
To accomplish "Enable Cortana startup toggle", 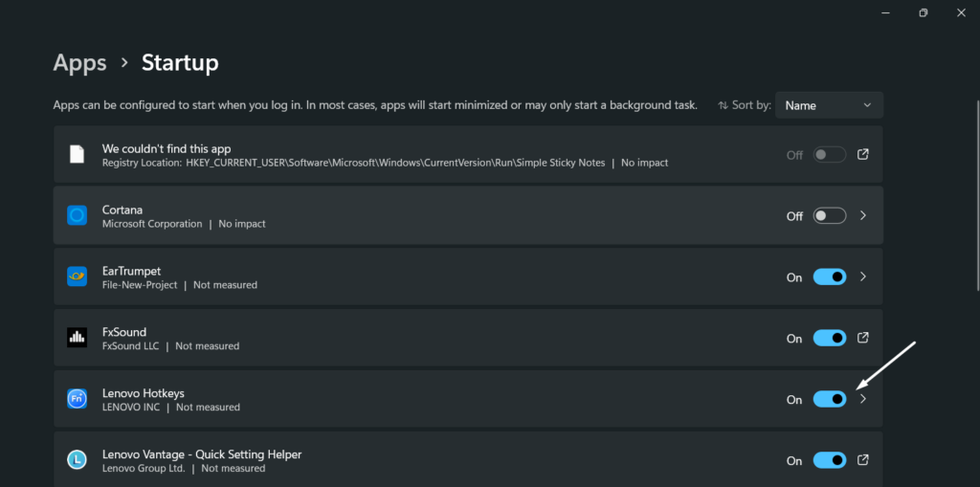I will (x=830, y=215).
